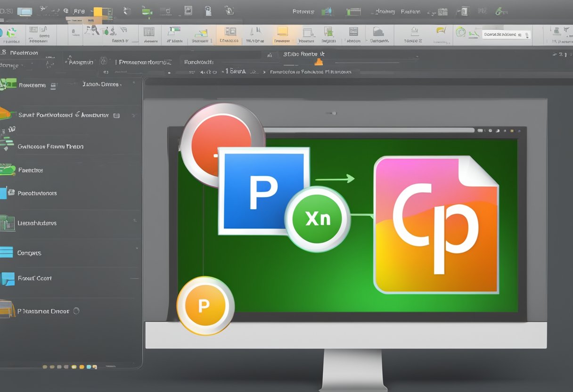Click the yellow folder icon in top bar

tap(98, 12)
